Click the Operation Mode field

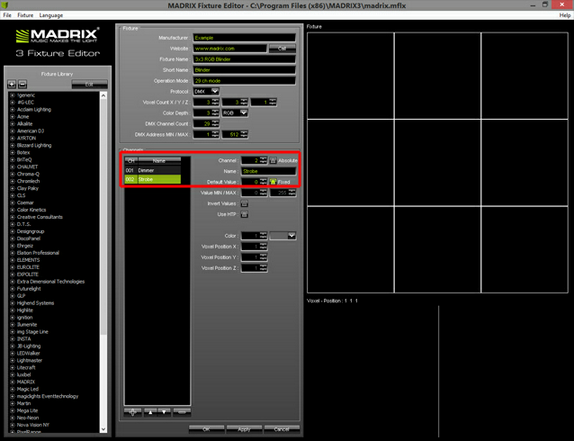(244, 81)
